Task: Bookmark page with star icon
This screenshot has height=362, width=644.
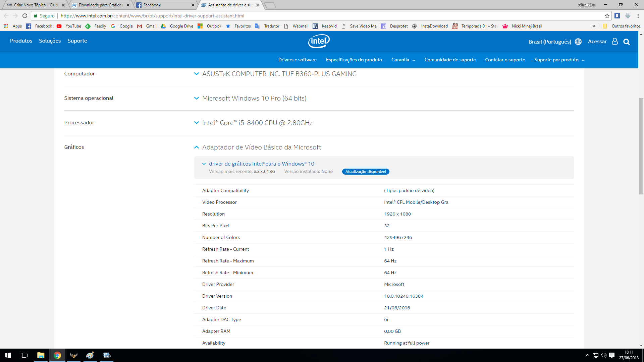Action: pyautogui.click(x=607, y=16)
